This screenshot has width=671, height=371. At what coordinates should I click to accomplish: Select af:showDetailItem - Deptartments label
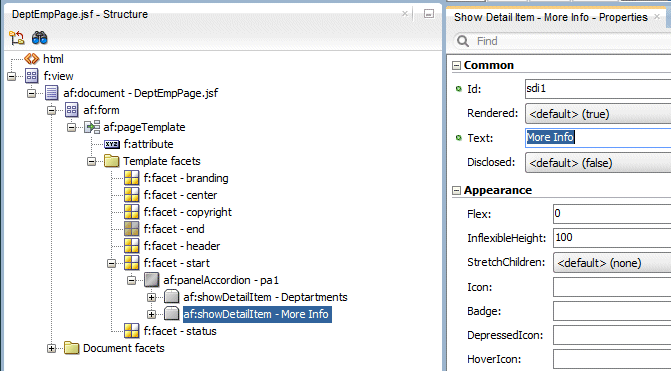pyautogui.click(x=265, y=297)
